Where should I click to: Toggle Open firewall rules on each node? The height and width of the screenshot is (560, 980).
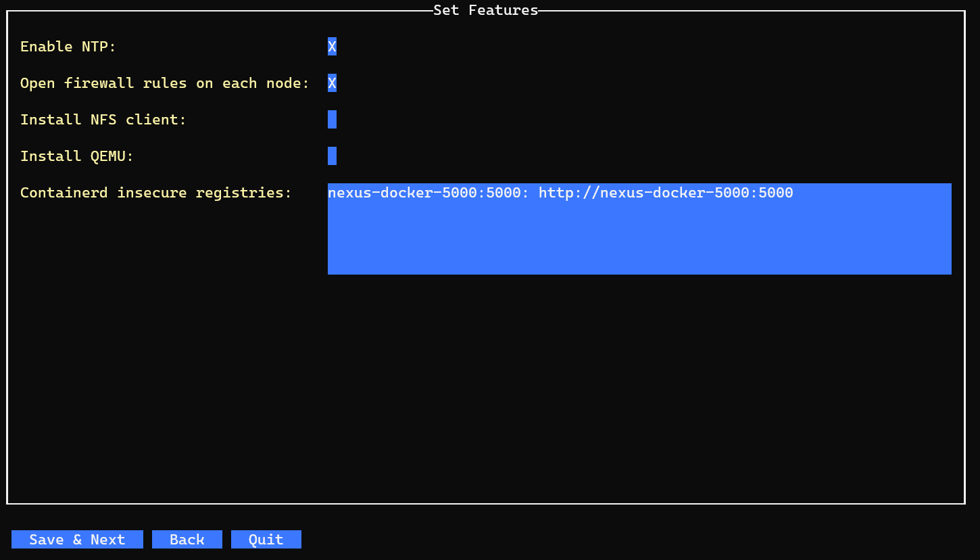tap(332, 83)
